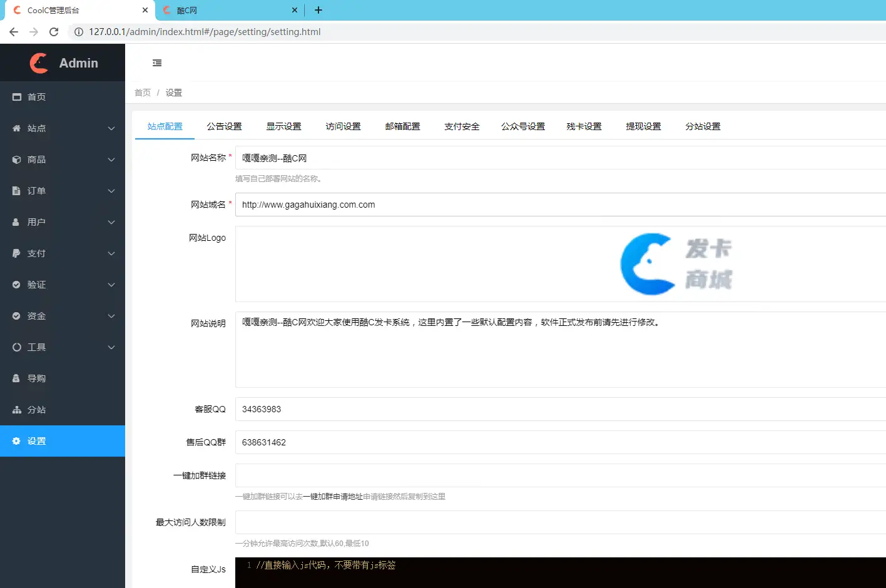Open 首页 from the breadcrumb
886x588 pixels.
pyautogui.click(x=142, y=92)
